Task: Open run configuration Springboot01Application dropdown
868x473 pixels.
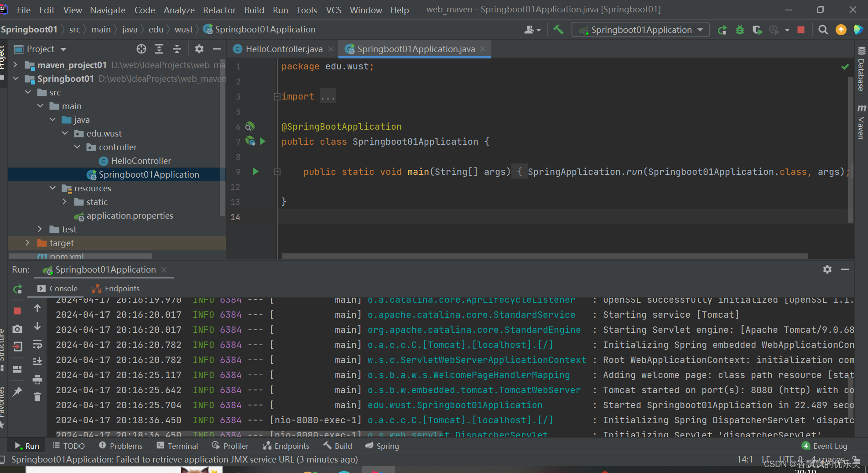Action: pos(640,30)
